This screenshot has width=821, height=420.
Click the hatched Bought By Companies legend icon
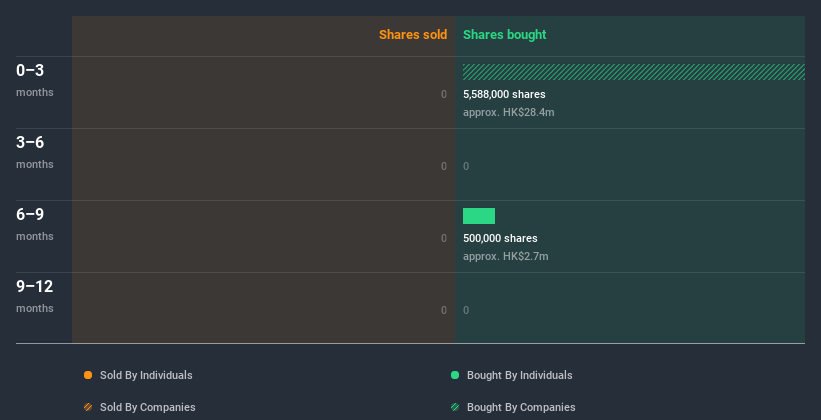click(x=455, y=407)
